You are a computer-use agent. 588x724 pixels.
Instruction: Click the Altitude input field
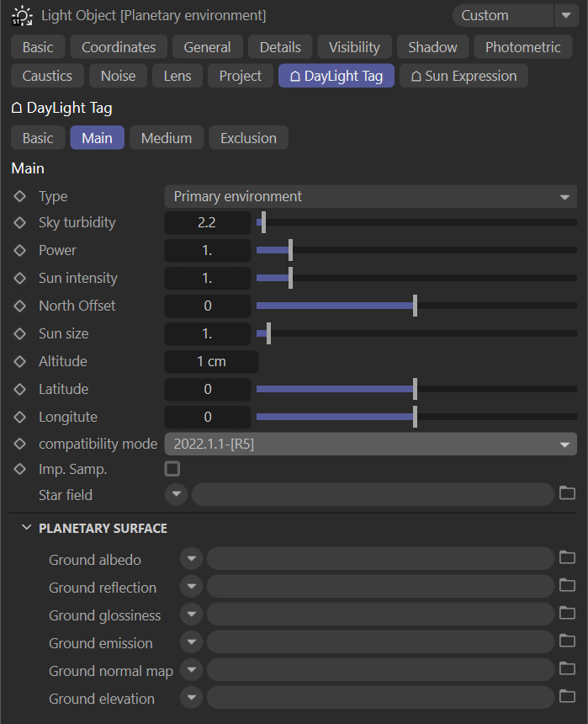211,361
